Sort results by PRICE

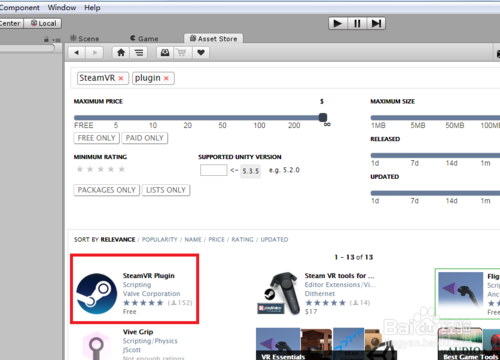pyautogui.click(x=217, y=240)
